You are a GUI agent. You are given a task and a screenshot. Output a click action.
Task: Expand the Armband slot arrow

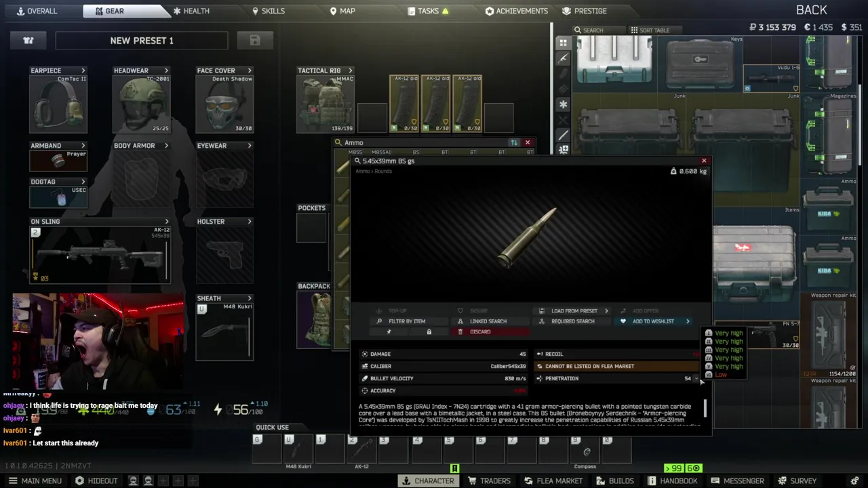tap(83, 146)
